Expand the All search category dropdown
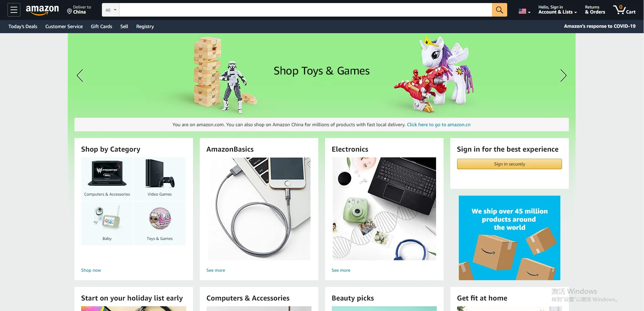The width and height of the screenshot is (644, 311). (x=111, y=10)
